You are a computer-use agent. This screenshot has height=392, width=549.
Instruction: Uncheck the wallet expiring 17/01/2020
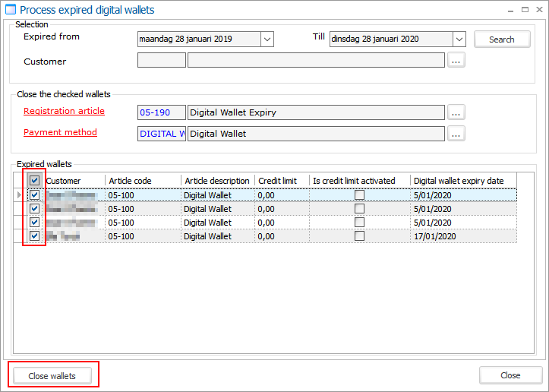click(x=34, y=236)
